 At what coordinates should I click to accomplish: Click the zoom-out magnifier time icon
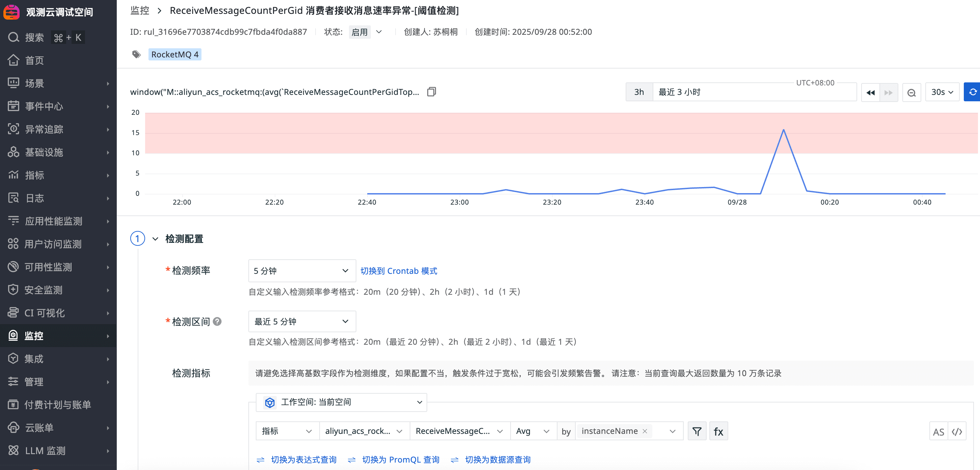(911, 93)
